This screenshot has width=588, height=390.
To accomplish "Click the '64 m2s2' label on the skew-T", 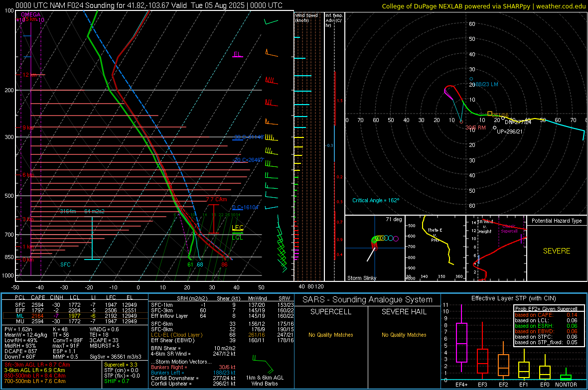I will click(94, 211).
